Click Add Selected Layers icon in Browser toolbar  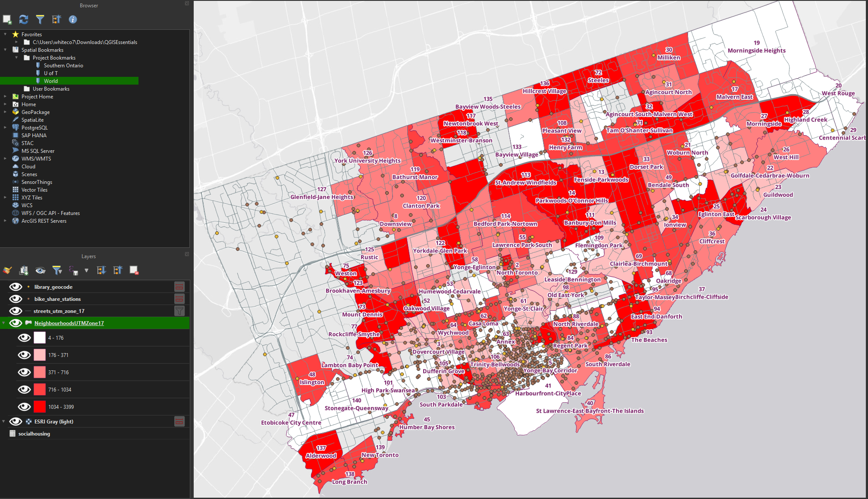tap(7, 19)
